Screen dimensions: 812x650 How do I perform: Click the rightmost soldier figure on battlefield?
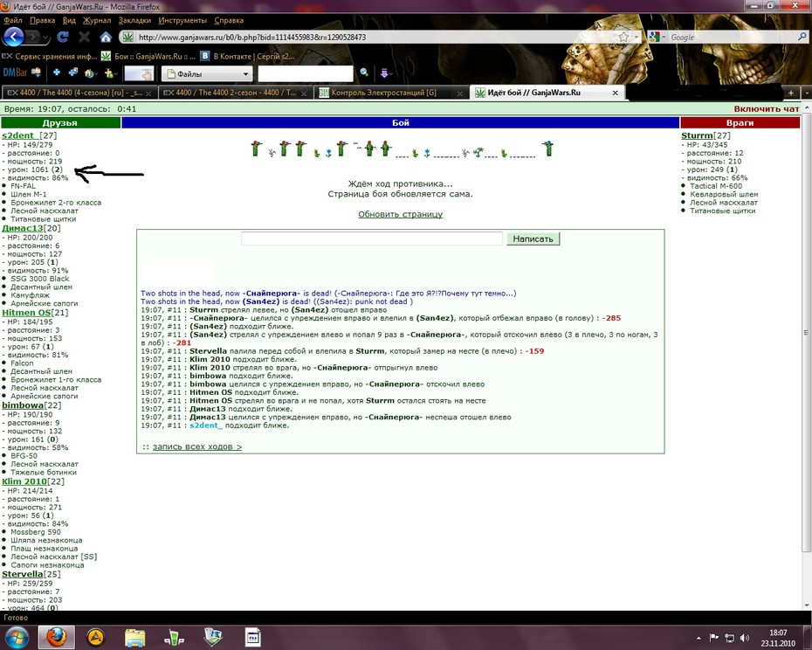click(548, 149)
